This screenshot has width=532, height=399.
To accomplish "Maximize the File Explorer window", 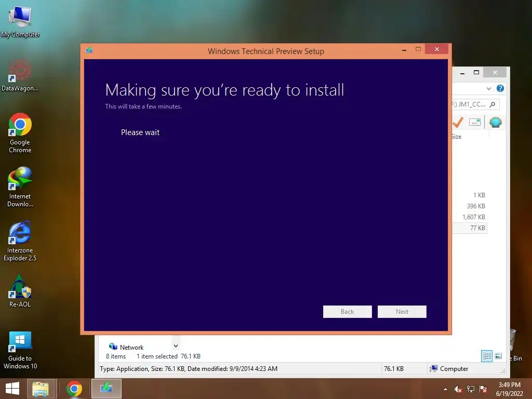I will [x=476, y=72].
